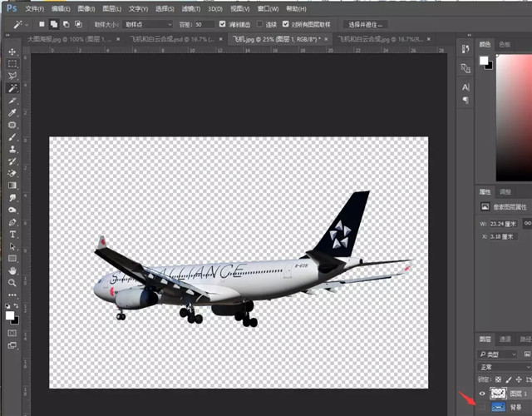Screen dimensions: 532x416
Task: Select the Magic Wand tool
Action: pyautogui.click(x=12, y=87)
